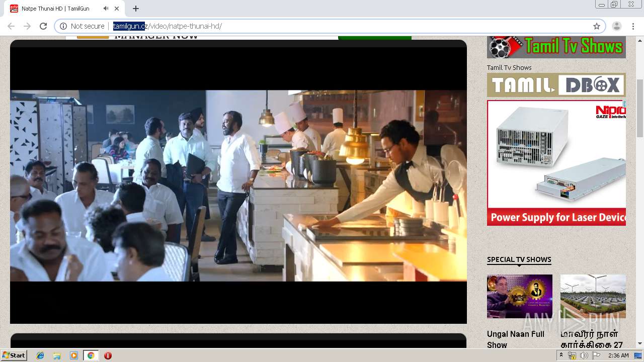Launch Internet Explorer from taskbar

click(40, 355)
